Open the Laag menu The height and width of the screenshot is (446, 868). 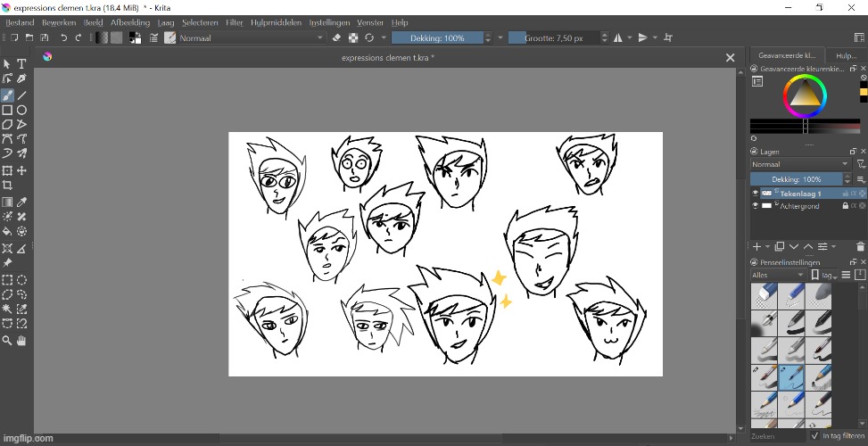coord(166,22)
